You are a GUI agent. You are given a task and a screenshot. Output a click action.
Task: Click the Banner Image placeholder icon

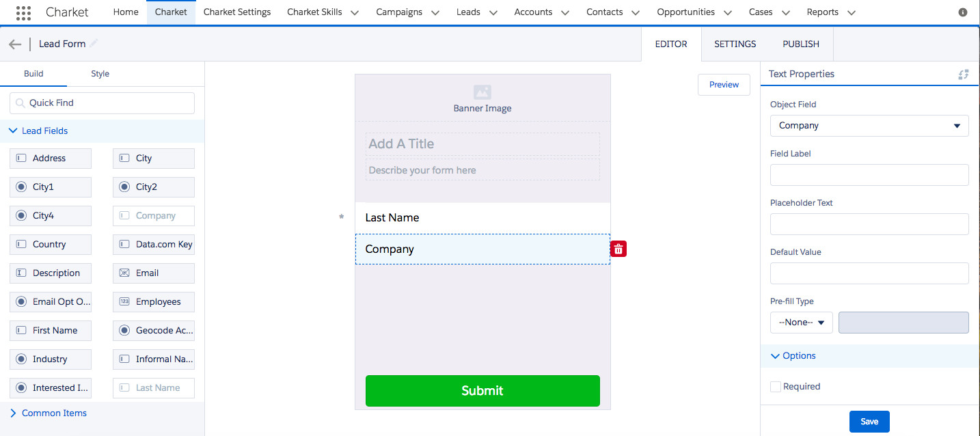click(x=482, y=92)
